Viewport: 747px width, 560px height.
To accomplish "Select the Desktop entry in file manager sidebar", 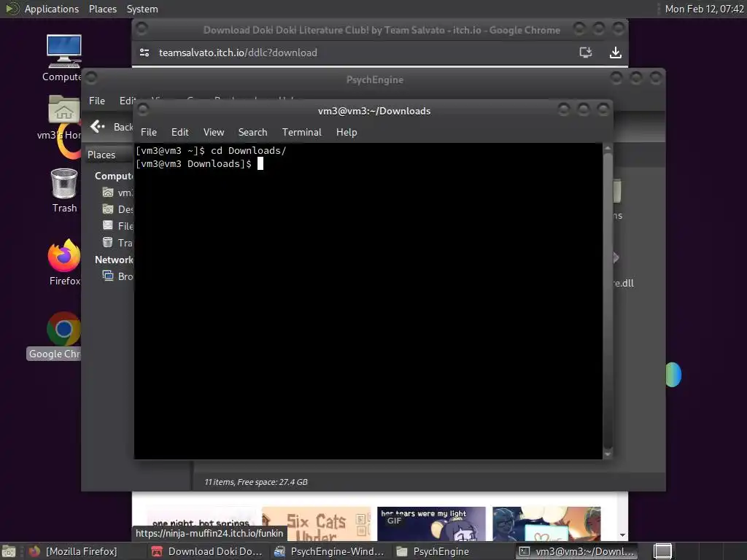I will (x=117, y=209).
